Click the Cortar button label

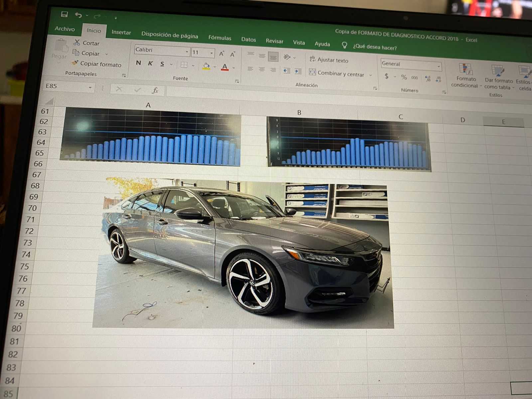tap(91, 43)
